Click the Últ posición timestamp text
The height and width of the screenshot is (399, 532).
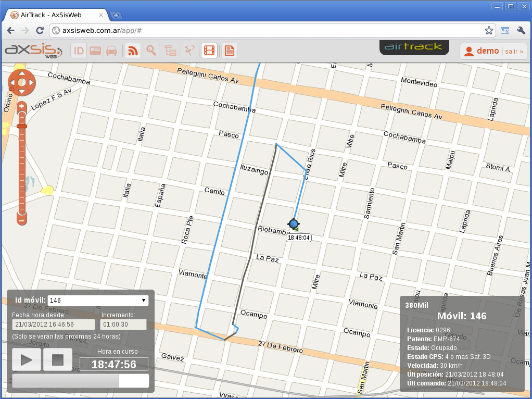tap(455, 374)
